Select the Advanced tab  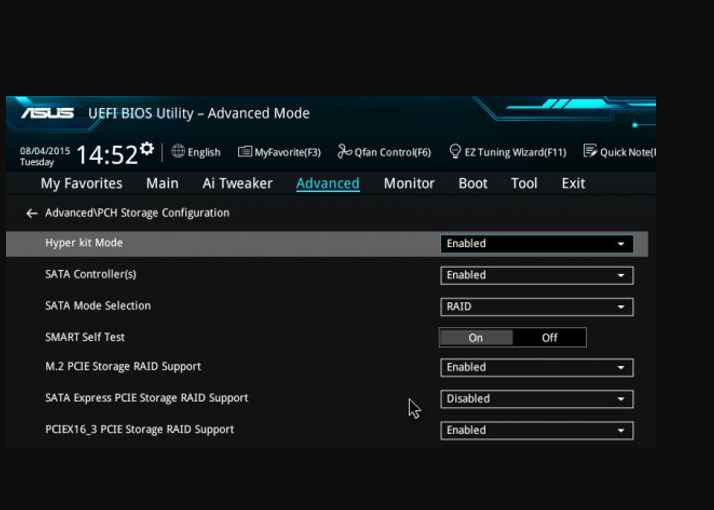tap(328, 184)
